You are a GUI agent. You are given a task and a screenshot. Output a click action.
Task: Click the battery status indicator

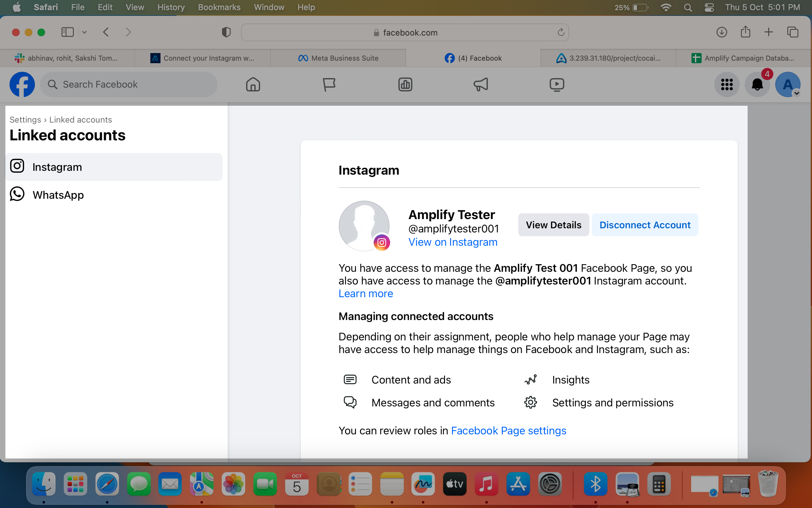[x=631, y=7]
